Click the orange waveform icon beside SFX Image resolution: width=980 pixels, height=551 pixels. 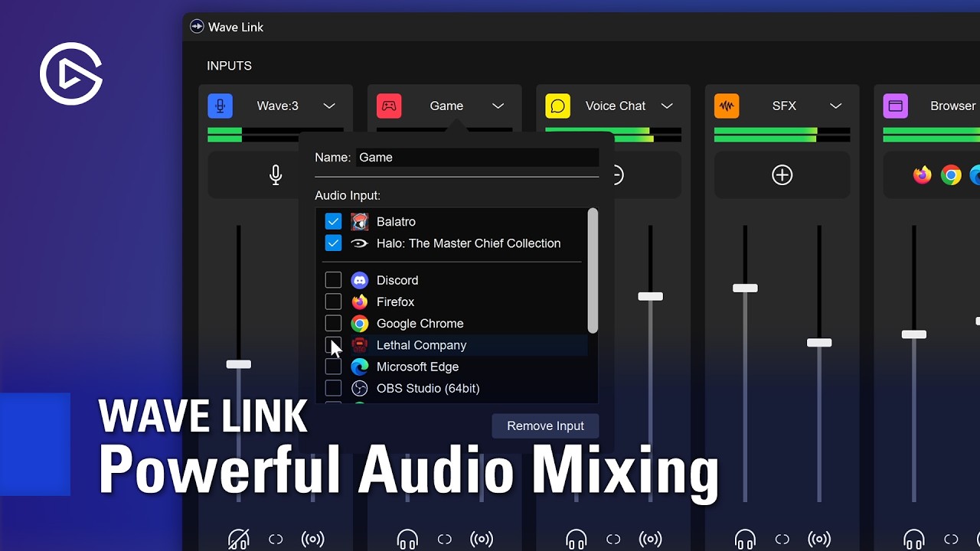pos(727,106)
